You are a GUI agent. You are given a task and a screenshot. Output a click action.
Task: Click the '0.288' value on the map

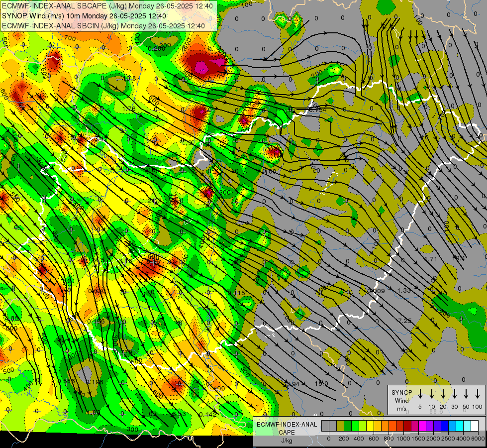click(x=156, y=48)
